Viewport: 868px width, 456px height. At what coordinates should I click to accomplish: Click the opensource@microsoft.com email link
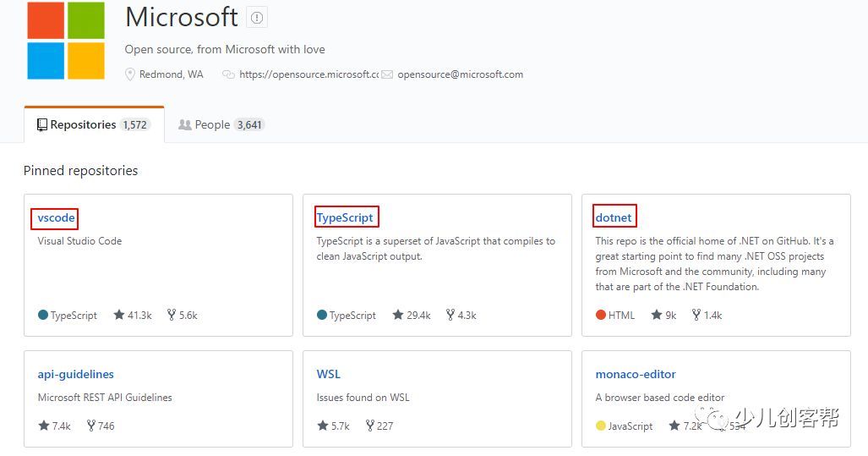click(460, 74)
